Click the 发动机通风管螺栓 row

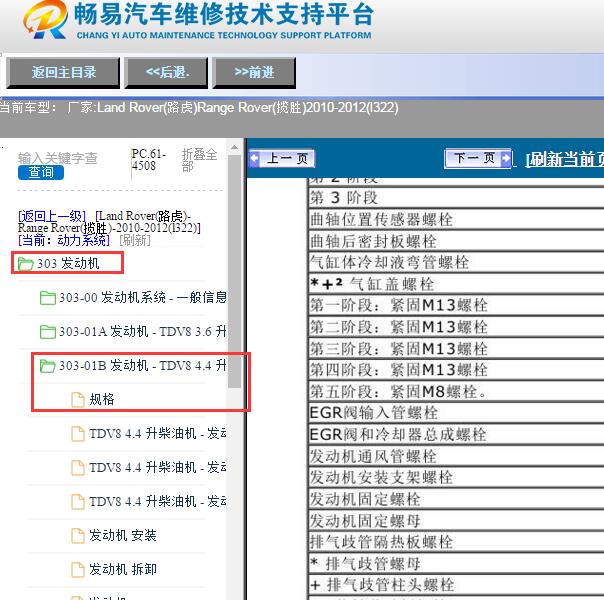click(x=456, y=456)
